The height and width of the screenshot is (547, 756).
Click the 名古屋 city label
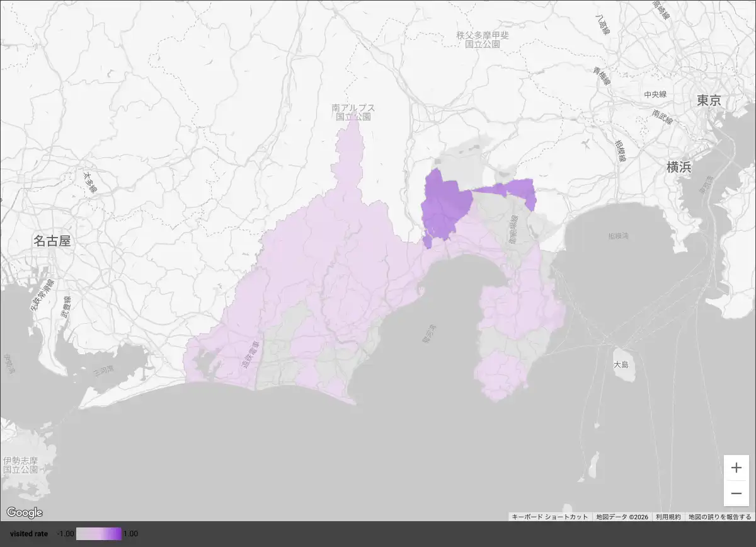(x=51, y=241)
